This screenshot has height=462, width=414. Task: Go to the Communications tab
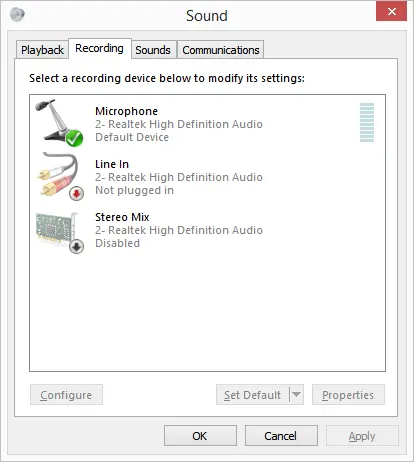point(221,50)
